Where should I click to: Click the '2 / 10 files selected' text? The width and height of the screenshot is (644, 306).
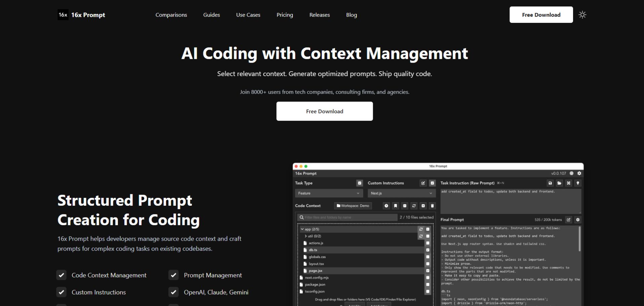(x=416, y=217)
